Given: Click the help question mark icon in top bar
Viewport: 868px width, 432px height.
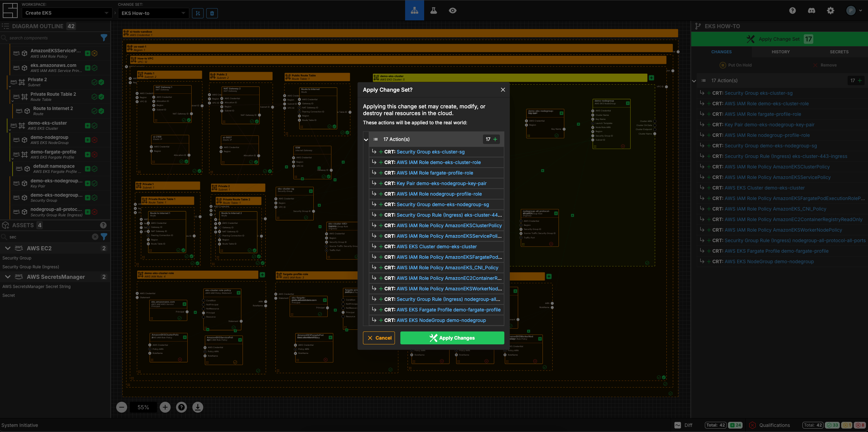Looking at the screenshot, I should [x=792, y=11].
